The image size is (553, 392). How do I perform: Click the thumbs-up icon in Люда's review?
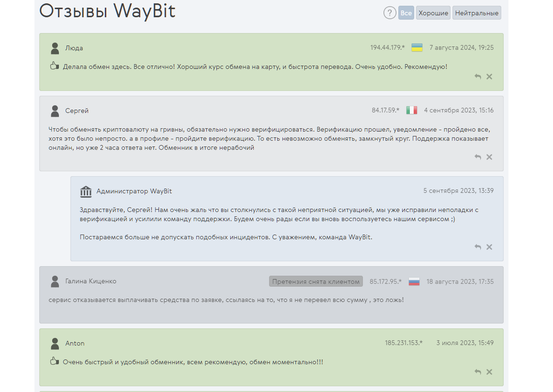54,66
